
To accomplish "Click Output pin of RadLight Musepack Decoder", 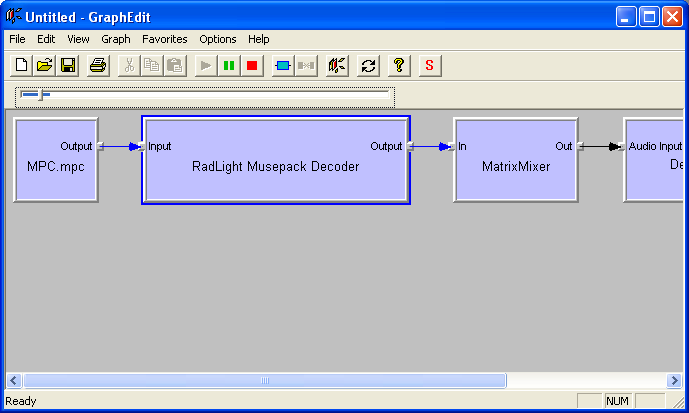I will pos(410,146).
